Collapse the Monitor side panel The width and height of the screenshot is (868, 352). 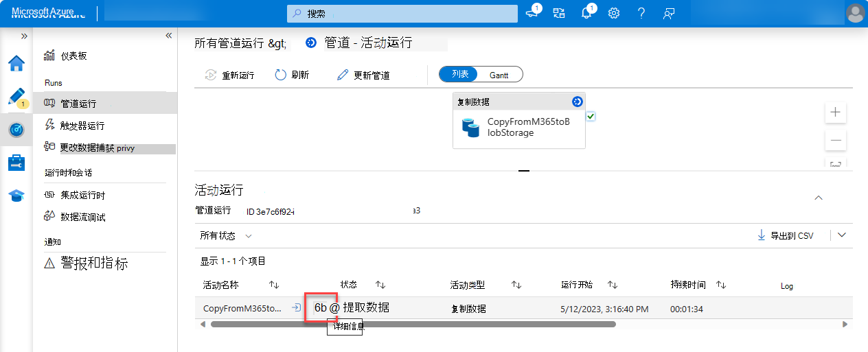coord(168,35)
